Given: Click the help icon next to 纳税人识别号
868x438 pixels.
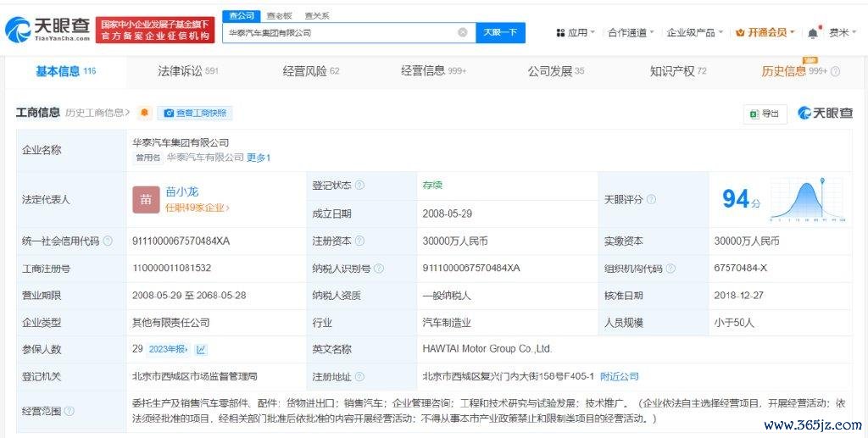Looking at the screenshot, I should pyautogui.click(x=379, y=269).
